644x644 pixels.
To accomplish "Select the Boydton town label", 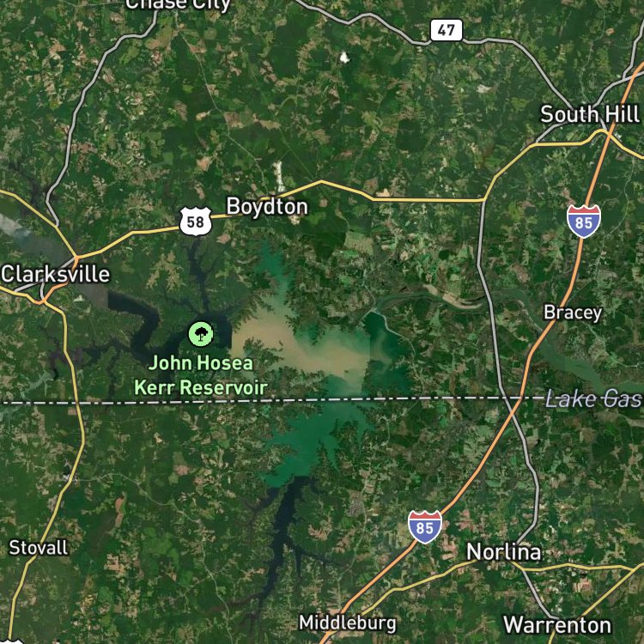I will (267, 206).
